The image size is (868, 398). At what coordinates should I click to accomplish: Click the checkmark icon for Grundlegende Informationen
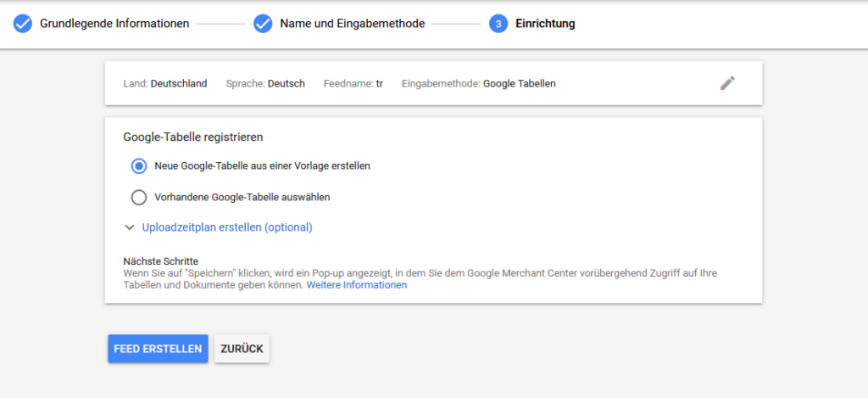tap(23, 24)
